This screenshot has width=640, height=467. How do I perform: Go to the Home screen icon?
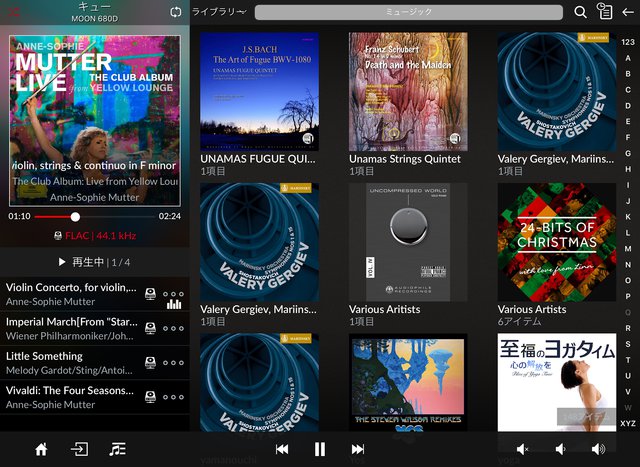pyautogui.click(x=41, y=449)
